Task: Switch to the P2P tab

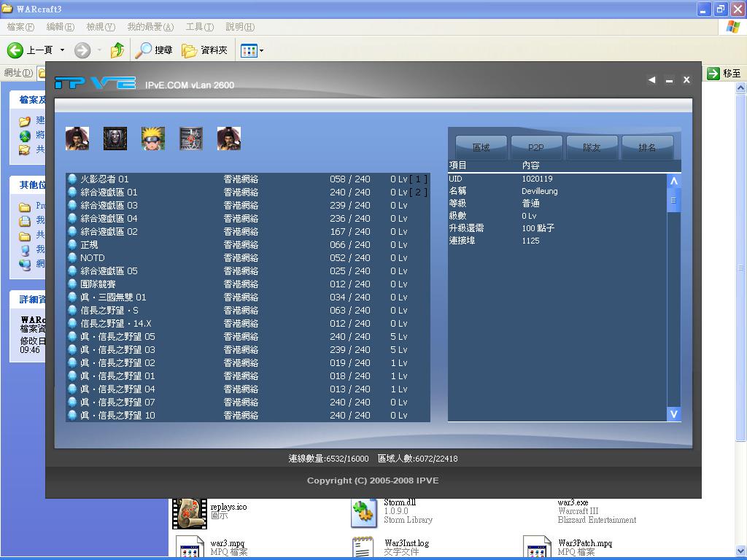Action: [x=535, y=147]
